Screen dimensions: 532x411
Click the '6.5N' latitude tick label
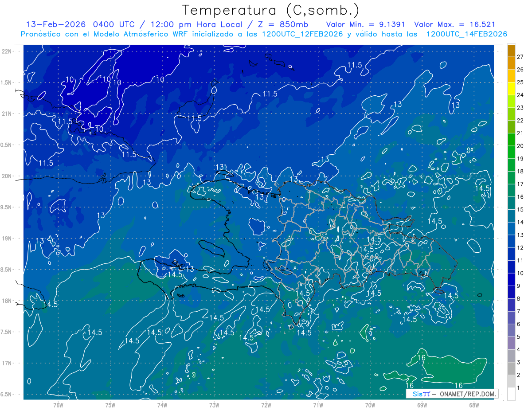tap(6, 394)
